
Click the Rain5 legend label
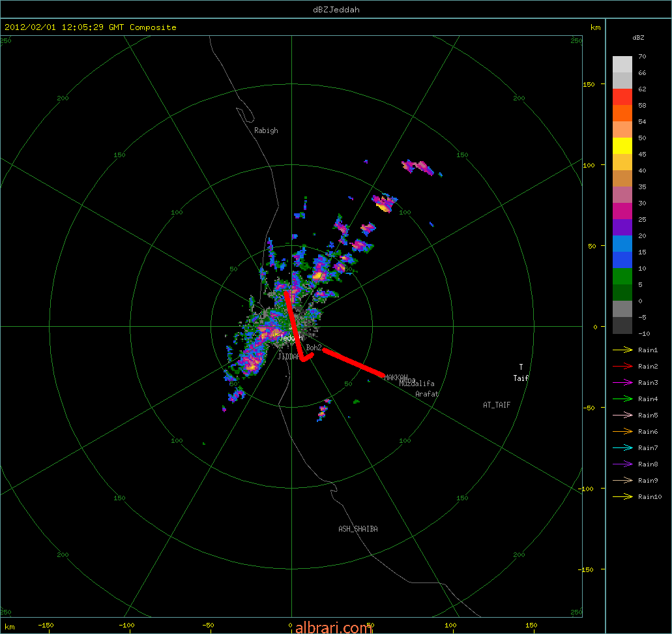(x=648, y=415)
